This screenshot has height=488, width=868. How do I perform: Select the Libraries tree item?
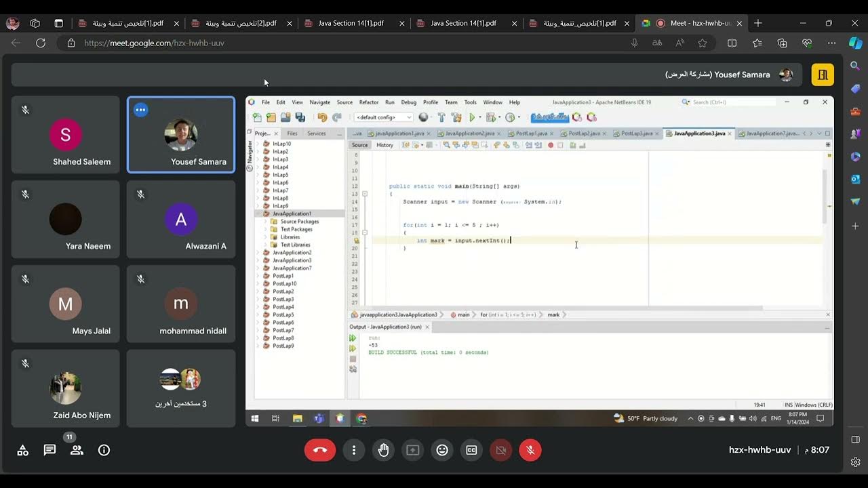point(290,237)
